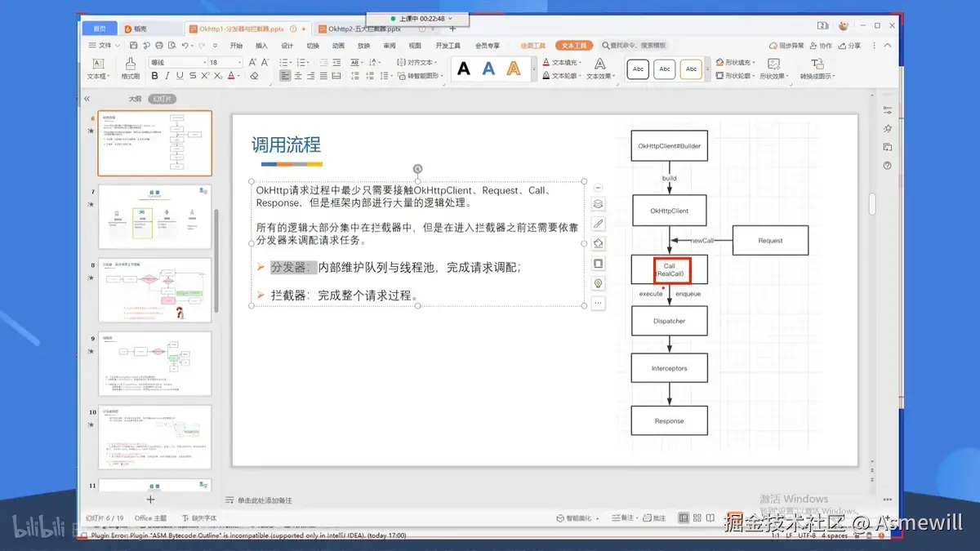Screen dimensions: 980x551
Task: Open the 审阅 Review ribbon tab
Action: (390, 46)
